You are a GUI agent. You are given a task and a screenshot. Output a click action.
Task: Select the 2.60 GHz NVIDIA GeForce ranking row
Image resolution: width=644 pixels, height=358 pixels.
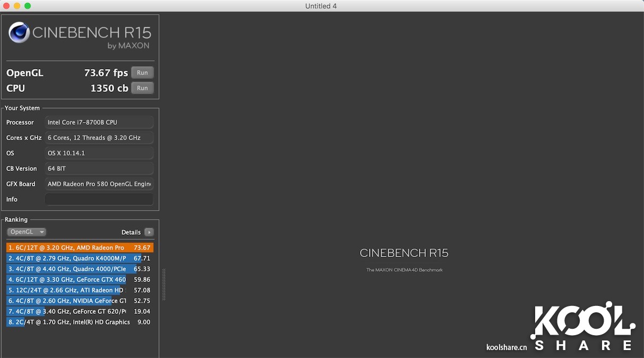pos(80,301)
